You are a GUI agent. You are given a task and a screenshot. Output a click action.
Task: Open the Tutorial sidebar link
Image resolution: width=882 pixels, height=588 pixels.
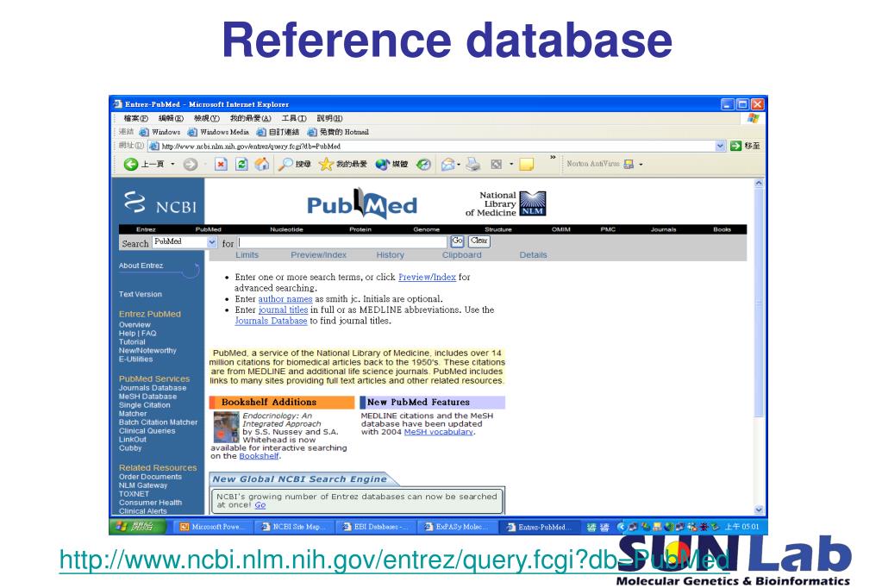[x=132, y=341]
